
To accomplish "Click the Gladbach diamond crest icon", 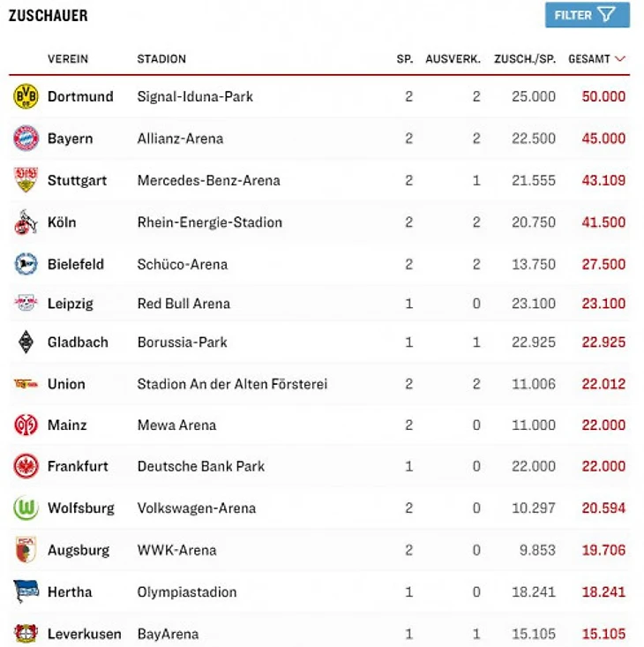I will [x=26, y=342].
